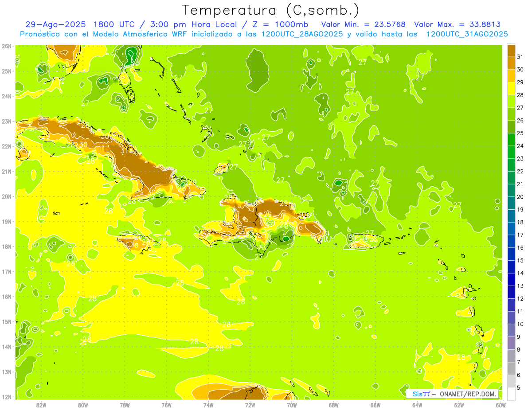Click colorbar label 22
532x411 pixels.
[520, 171]
